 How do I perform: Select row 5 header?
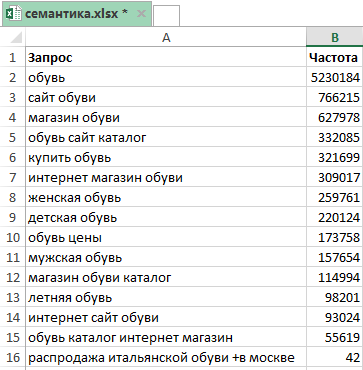12,137
